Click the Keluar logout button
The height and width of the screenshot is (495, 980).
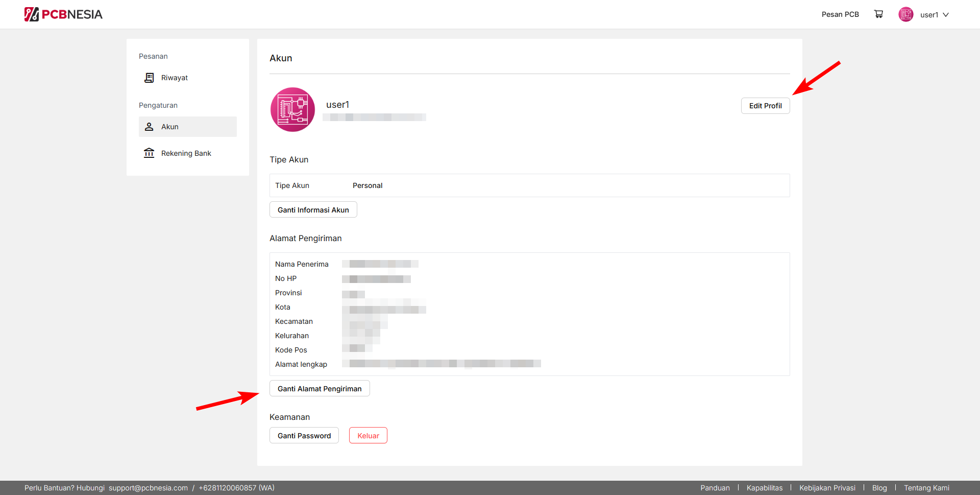pyautogui.click(x=368, y=436)
